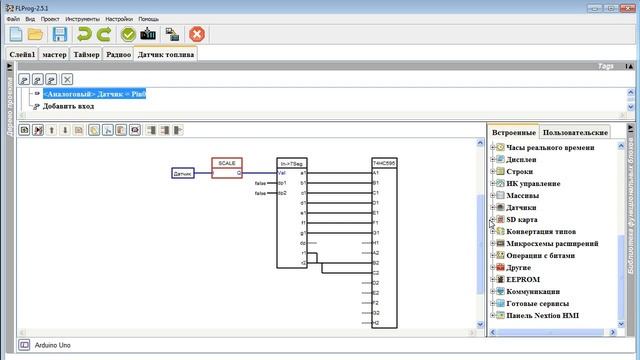Verify the project with the green checkmark icon
Viewport: 640px width, 360px height.
[x=128, y=34]
